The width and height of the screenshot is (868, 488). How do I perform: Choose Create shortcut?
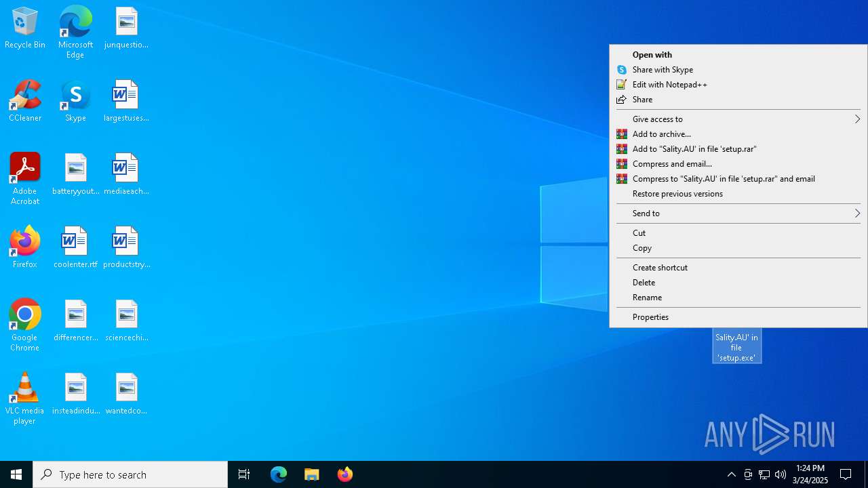[x=738, y=268]
